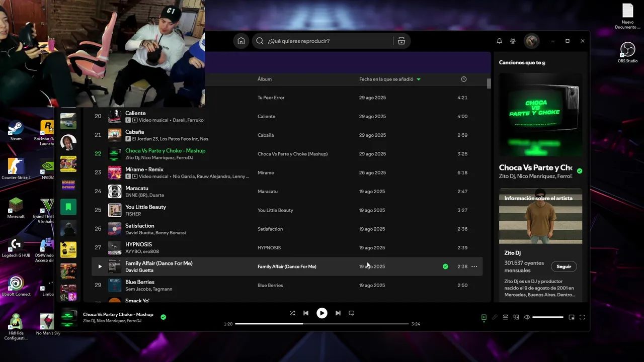Open Nuevo Documento file on desktop
Image resolution: width=644 pixels, height=362 pixels.
[627, 17]
